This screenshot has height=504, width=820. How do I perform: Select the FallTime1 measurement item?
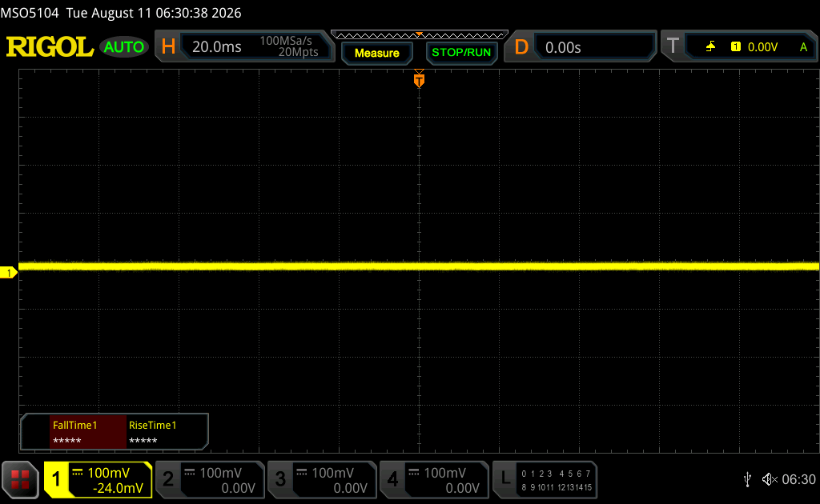coord(88,431)
